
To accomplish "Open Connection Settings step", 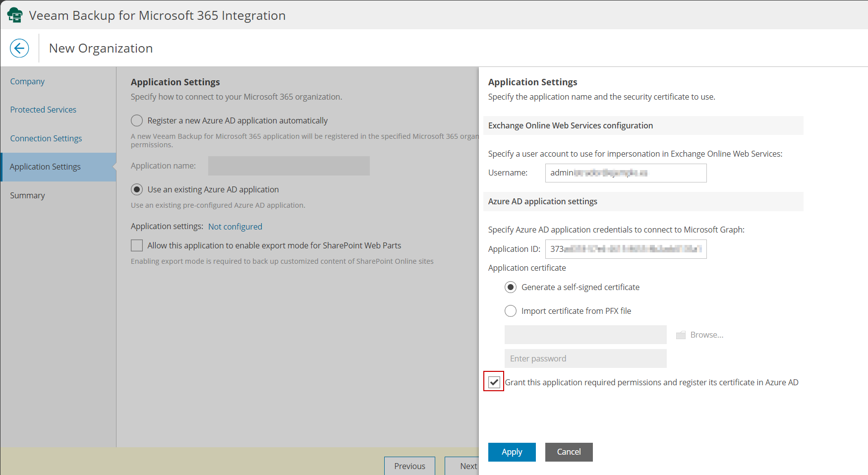I will pos(46,138).
